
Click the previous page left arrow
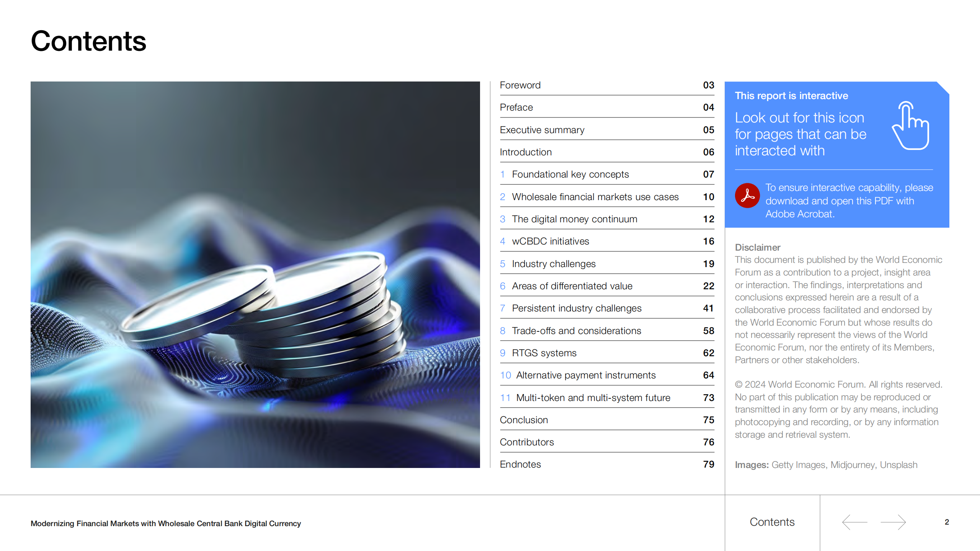tap(854, 522)
